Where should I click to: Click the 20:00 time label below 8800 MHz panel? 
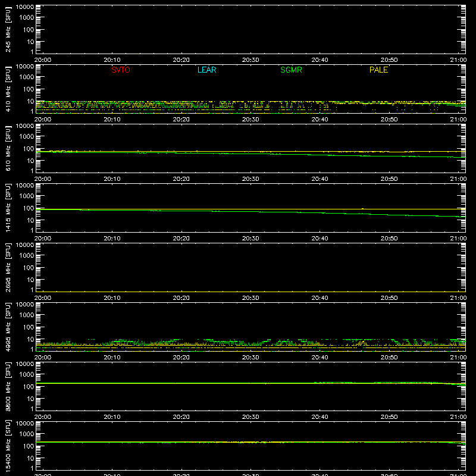43,417
